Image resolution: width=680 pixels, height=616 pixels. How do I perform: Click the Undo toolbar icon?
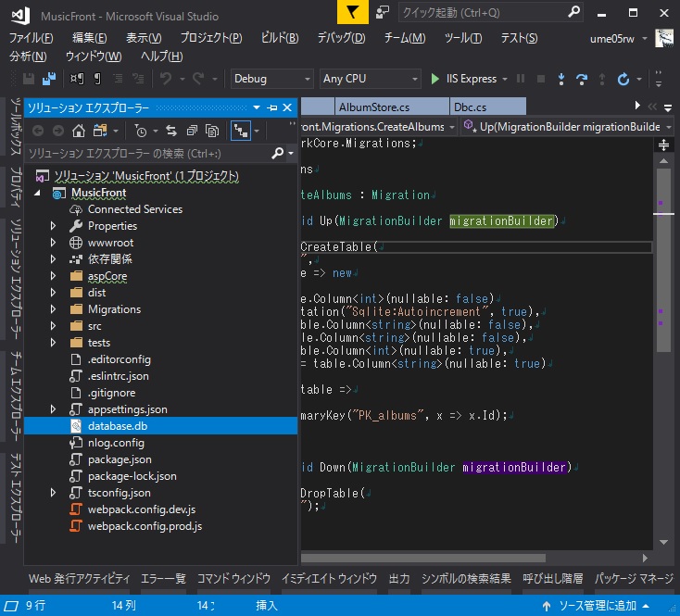click(166, 79)
